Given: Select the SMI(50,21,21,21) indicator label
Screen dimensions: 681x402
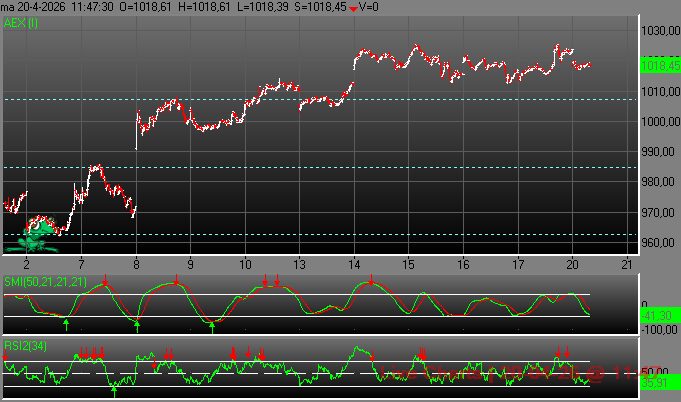Looking at the screenshot, I should (45, 280).
